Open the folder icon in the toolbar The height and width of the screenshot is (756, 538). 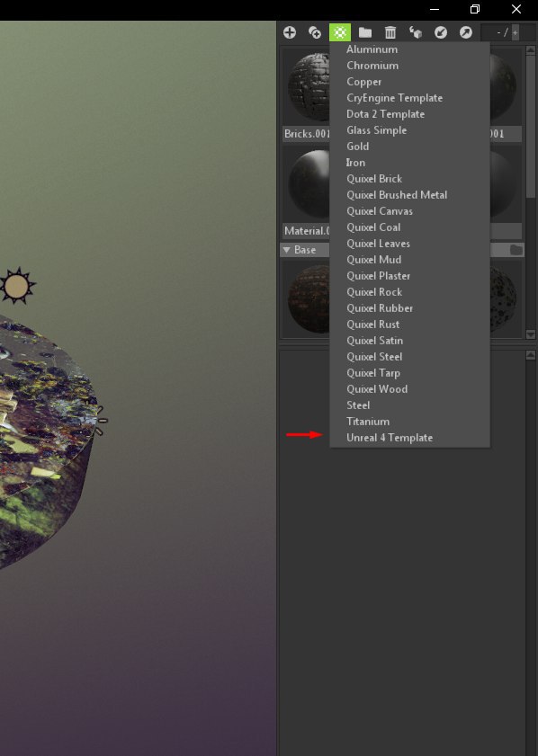pos(365,32)
